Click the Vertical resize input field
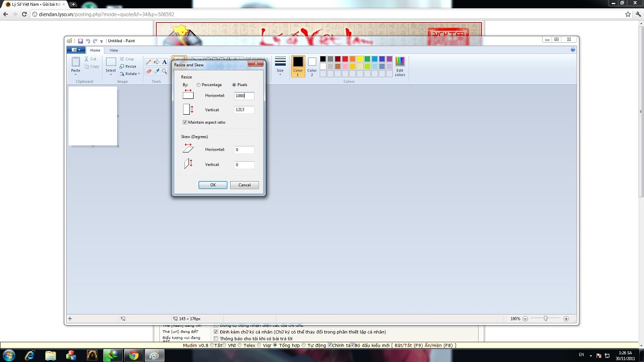Image resolution: width=644 pixels, height=362 pixels. [x=244, y=110]
